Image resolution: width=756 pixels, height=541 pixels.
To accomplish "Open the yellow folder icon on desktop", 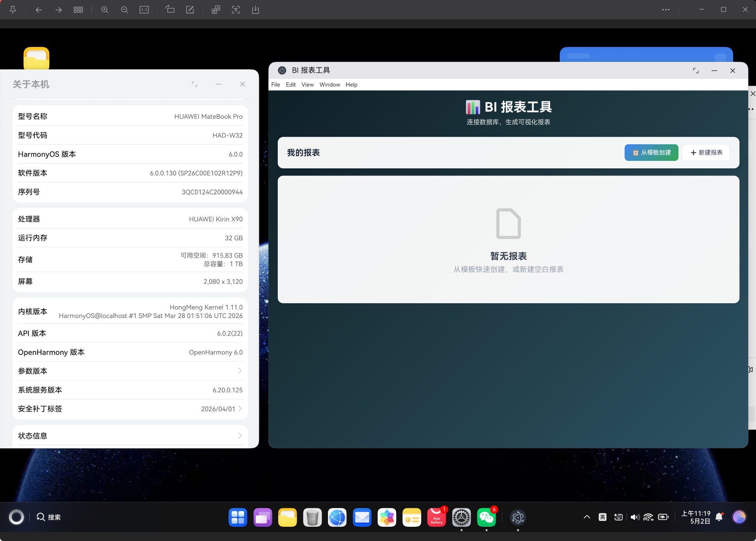I will coord(36,58).
